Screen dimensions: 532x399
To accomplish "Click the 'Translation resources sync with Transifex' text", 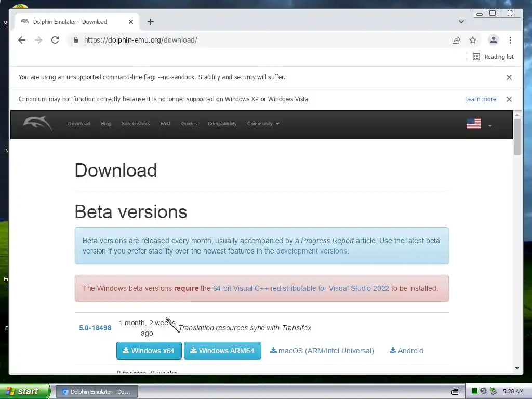I will [245, 328].
